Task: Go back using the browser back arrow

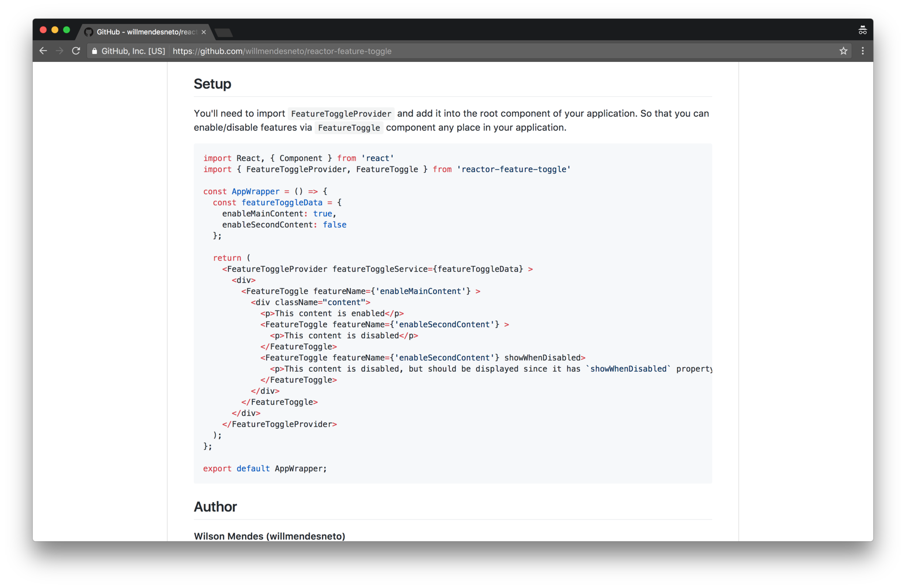Action: (x=43, y=51)
